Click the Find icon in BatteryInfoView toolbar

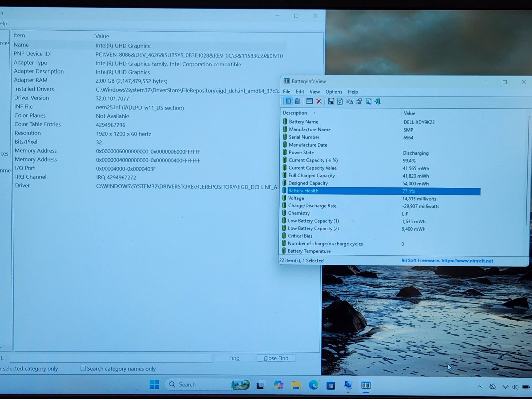pyautogui.click(x=368, y=101)
